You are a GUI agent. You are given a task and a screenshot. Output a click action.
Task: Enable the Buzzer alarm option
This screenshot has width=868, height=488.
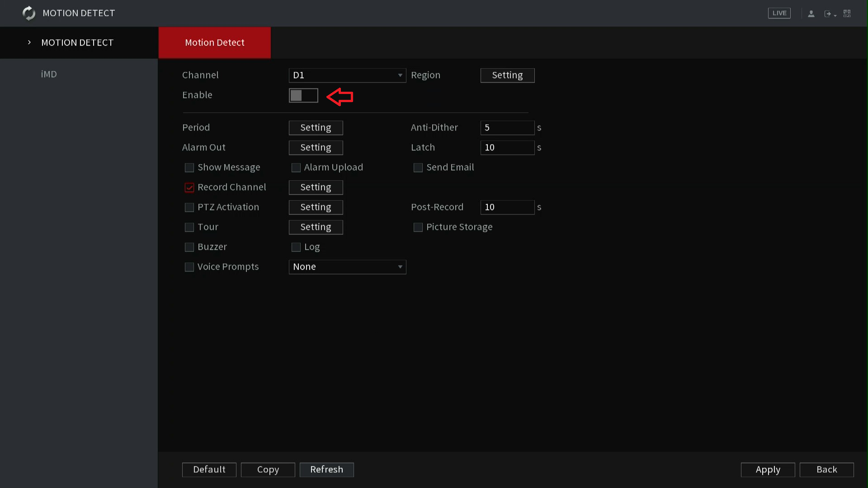coord(189,247)
